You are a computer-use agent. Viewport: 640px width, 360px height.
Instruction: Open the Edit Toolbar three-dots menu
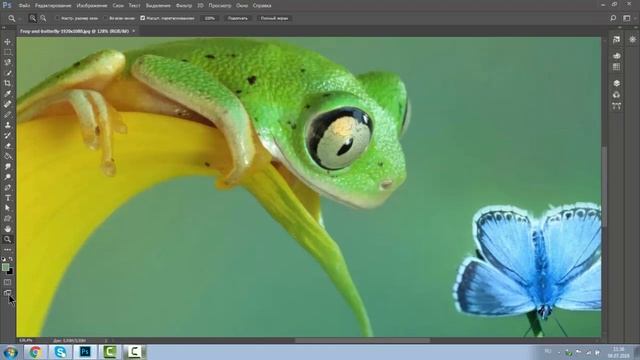point(7,249)
